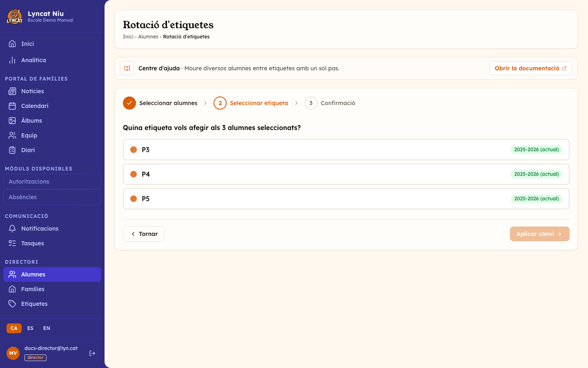Switch language to ES
This screenshot has height=368, width=588.
coord(30,328)
